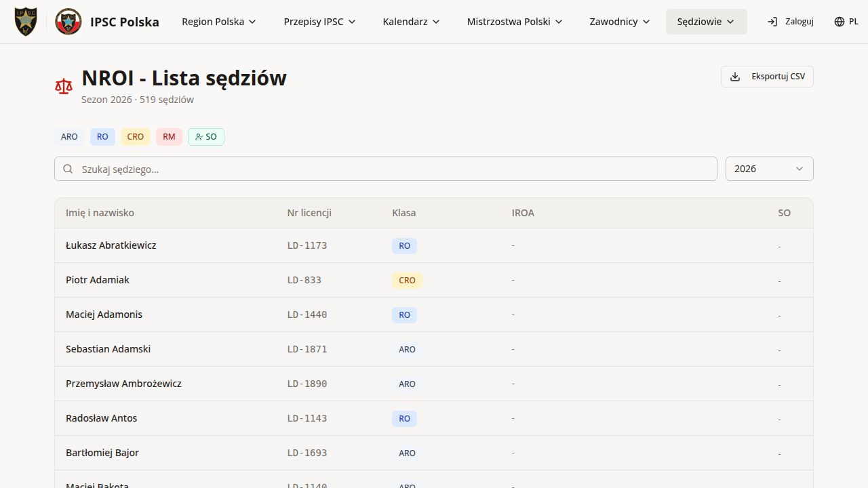The width and height of the screenshot is (868, 488).
Task: Click Radosław Antos name
Action: click(101, 418)
